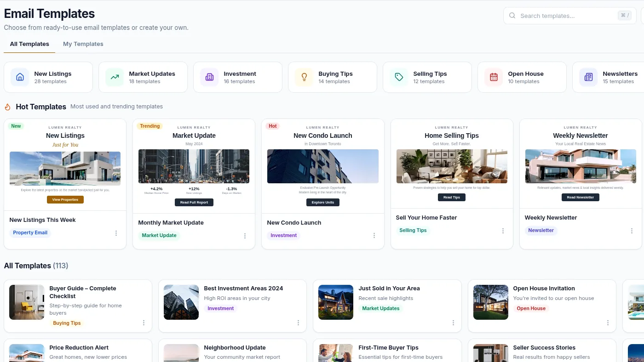Open the Seller Success Stories template
The image size is (644, 362).
542,351
